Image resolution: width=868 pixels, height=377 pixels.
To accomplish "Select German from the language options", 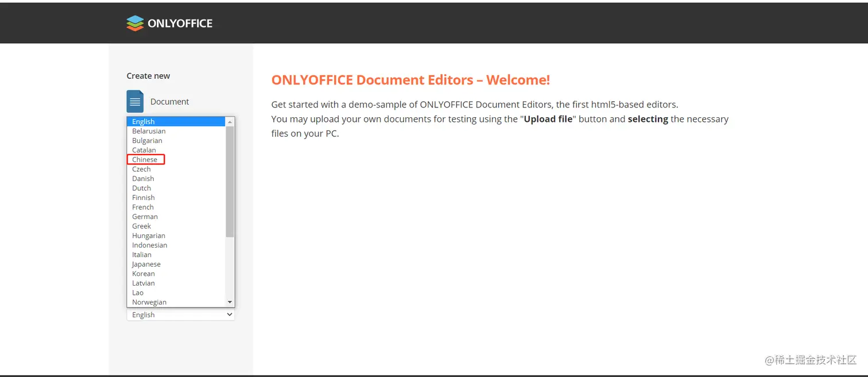I will (x=176, y=217).
